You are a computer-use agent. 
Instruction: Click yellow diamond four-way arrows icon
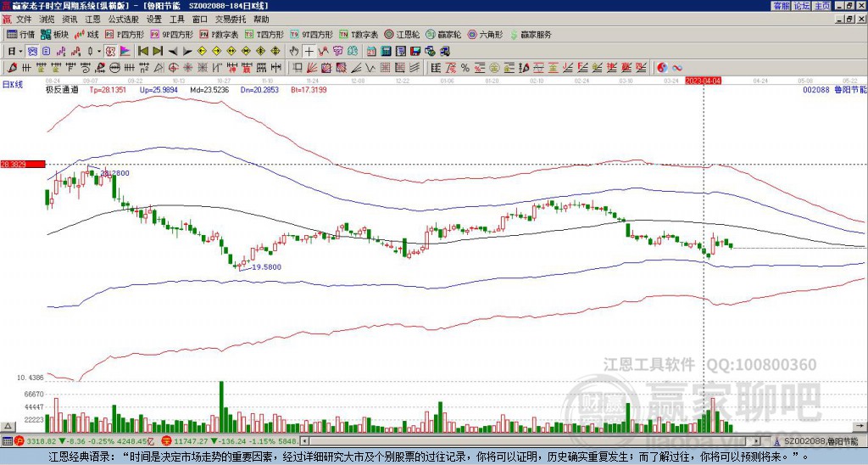click(x=275, y=52)
